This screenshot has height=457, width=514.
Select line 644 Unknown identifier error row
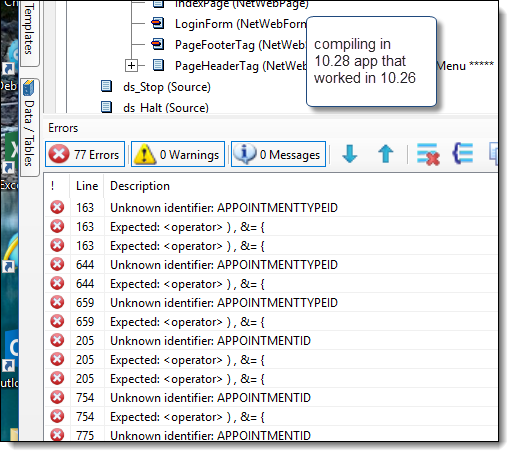pos(271,265)
